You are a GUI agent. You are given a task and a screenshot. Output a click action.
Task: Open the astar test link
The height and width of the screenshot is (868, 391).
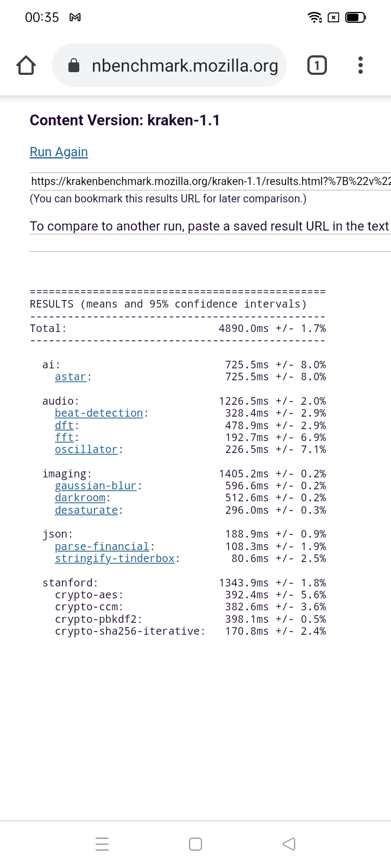(x=71, y=377)
